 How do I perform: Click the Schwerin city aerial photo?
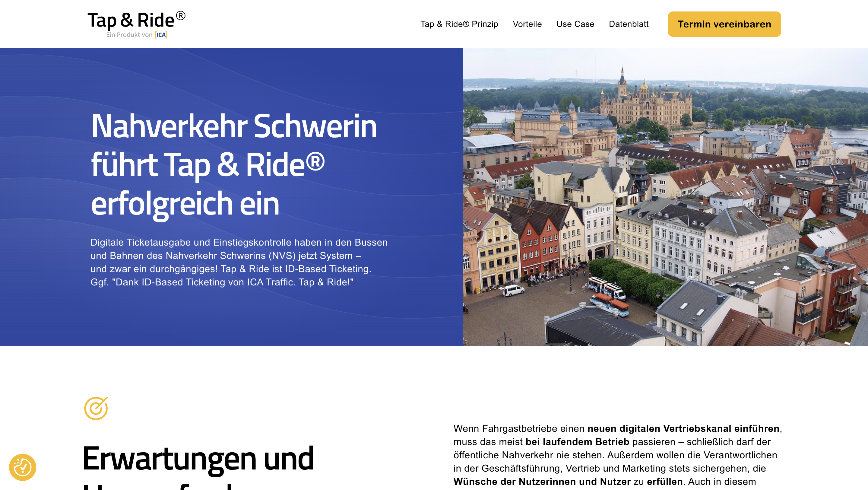[x=665, y=197]
